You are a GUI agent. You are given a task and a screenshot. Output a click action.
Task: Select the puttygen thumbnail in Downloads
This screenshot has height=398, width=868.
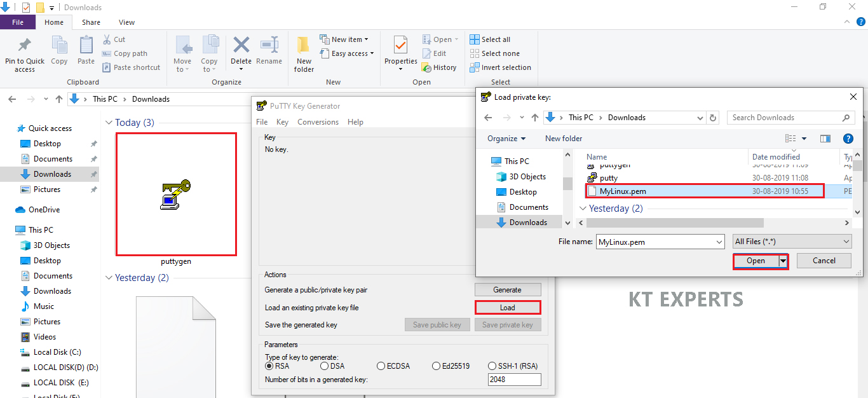click(176, 195)
